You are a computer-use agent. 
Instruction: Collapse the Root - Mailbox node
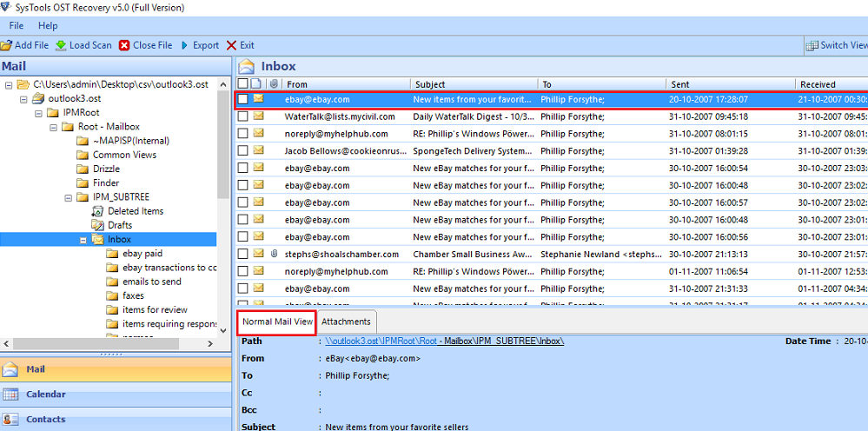pyautogui.click(x=53, y=127)
